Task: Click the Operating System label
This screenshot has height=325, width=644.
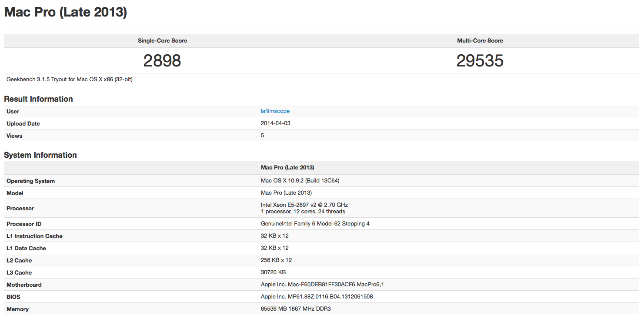Action: [30, 181]
